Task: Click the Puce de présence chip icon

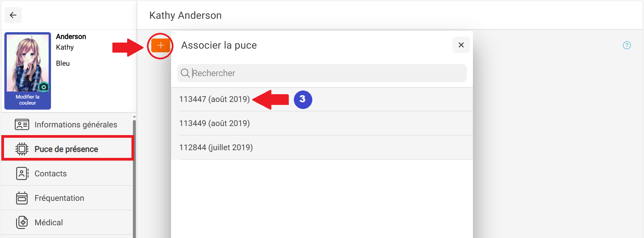Action: [22, 149]
